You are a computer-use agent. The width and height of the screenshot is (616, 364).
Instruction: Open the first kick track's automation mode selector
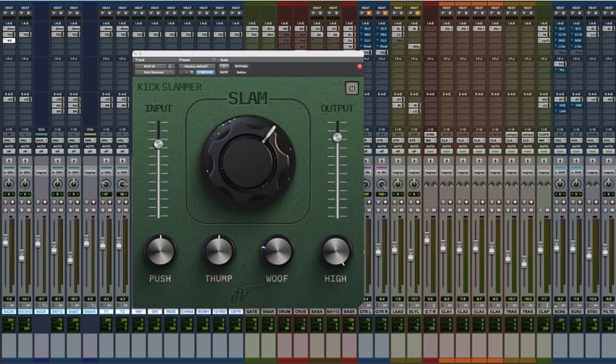point(9,151)
